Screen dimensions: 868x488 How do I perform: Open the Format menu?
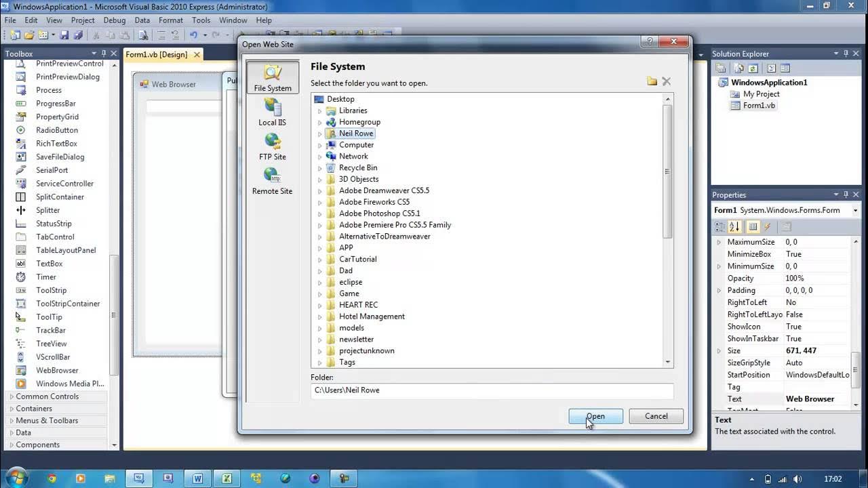[171, 20]
